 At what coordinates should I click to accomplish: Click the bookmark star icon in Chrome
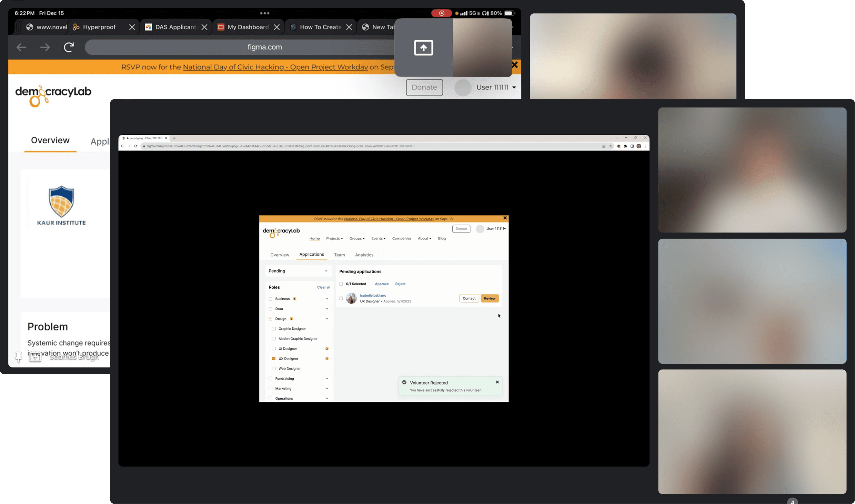click(610, 146)
